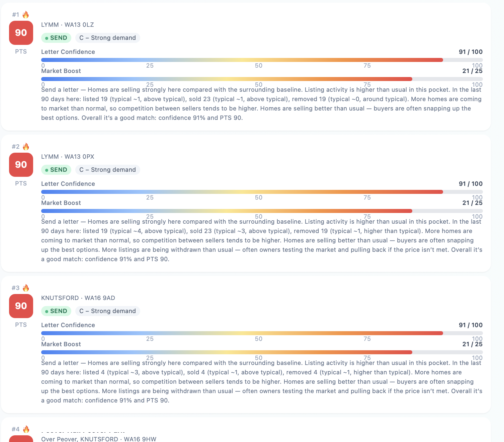Click the fire icon next to rank #1

[26, 14]
